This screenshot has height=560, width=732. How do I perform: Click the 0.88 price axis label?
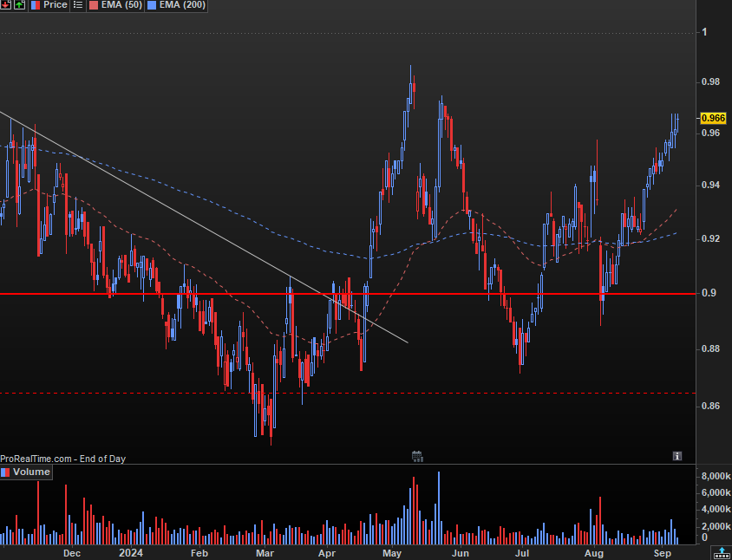click(711, 349)
